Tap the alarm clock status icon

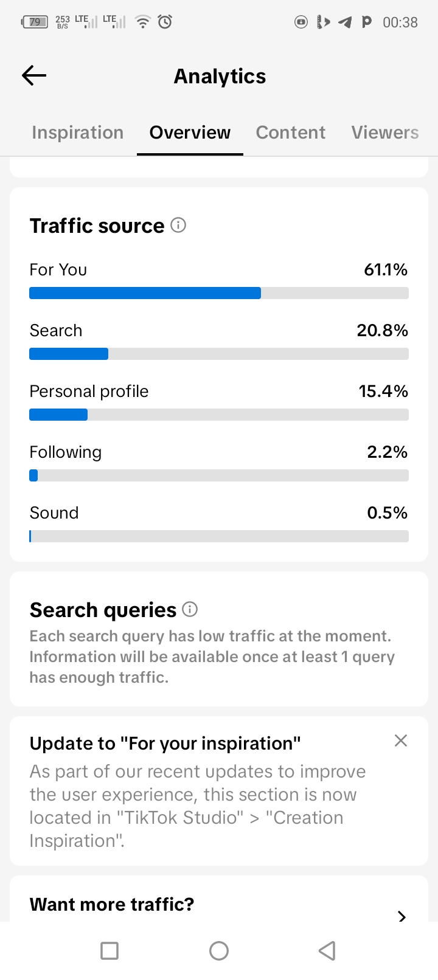165,22
